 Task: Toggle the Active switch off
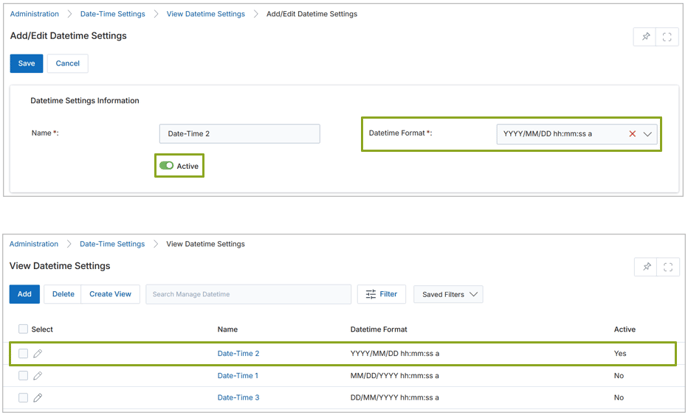point(167,166)
